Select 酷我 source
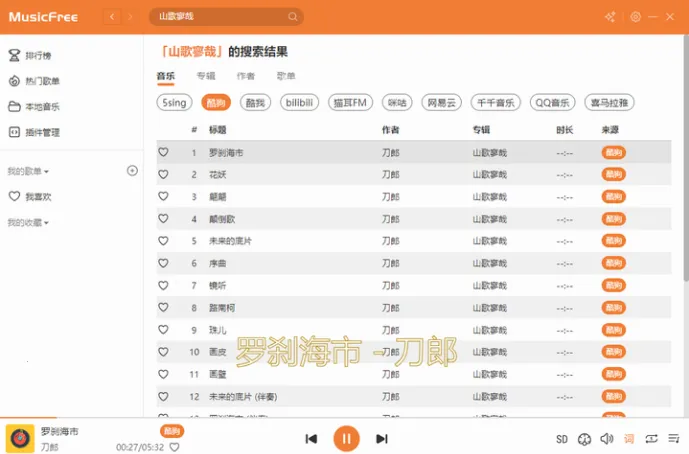Viewport: 689px width, 454px height. point(255,102)
